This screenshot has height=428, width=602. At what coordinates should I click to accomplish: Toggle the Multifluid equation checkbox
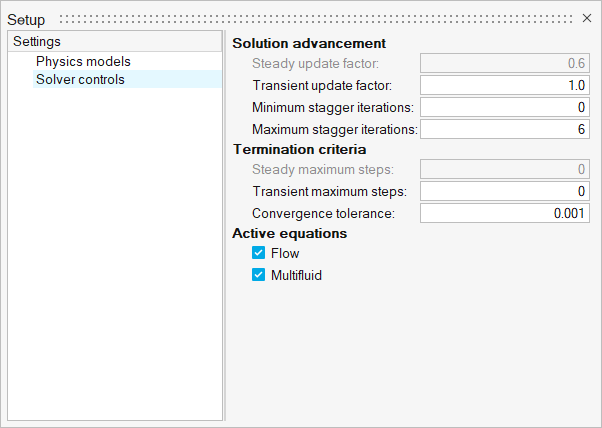258,274
